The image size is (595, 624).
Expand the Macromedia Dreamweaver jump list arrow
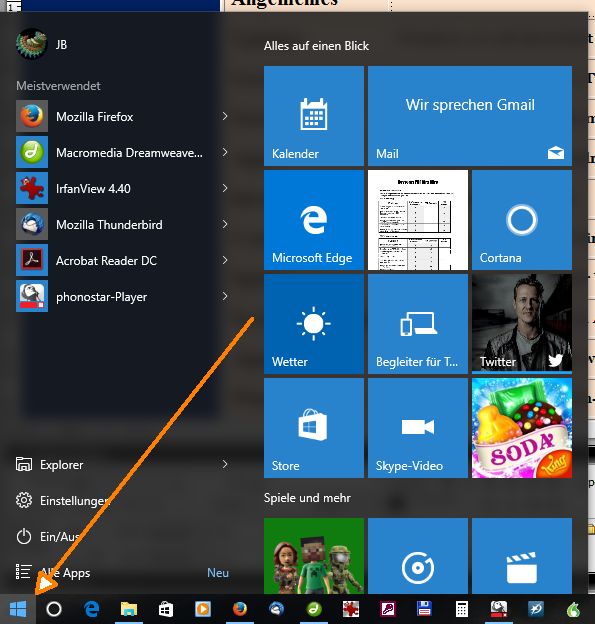pyautogui.click(x=225, y=152)
